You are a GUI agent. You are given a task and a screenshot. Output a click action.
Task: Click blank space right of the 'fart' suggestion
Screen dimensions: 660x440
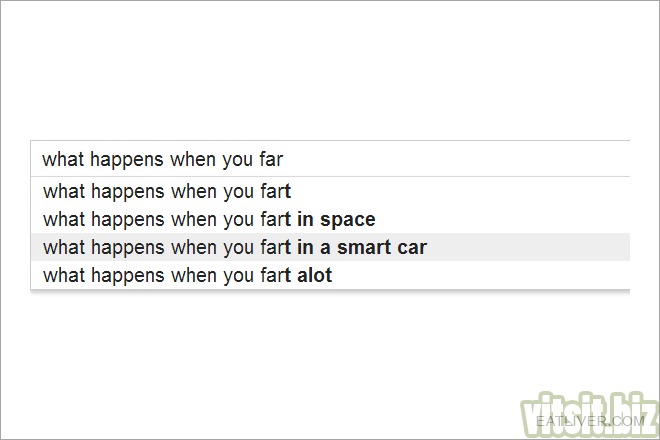click(x=460, y=192)
